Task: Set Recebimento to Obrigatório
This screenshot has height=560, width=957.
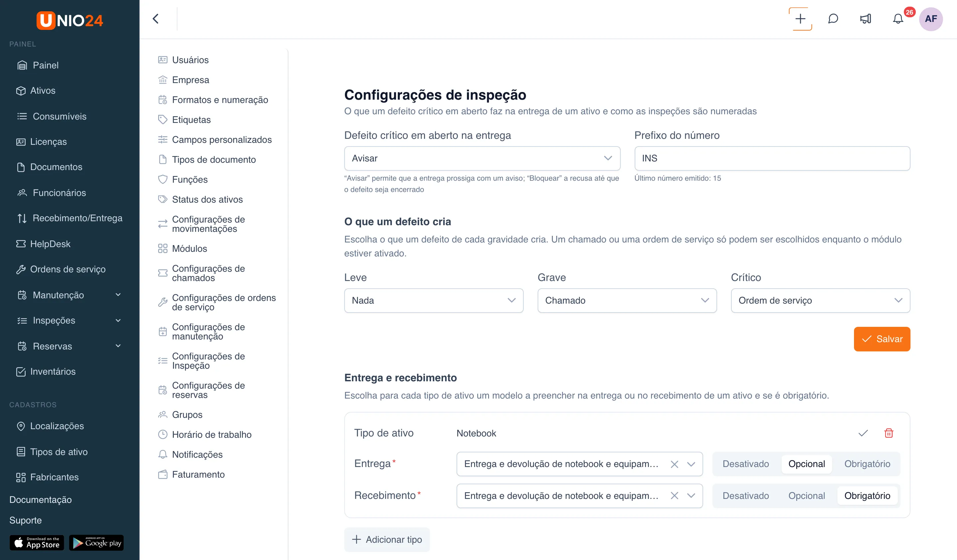Action: pos(867,496)
